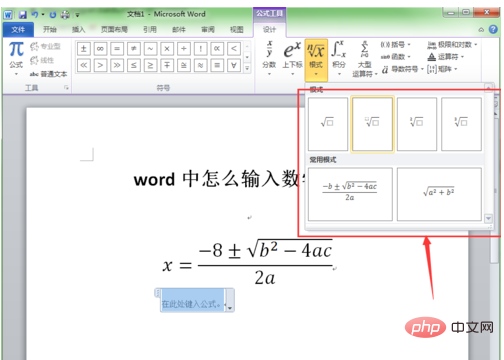Toggle 普通文本 normal text
The width and height of the screenshot is (504, 360).
pos(48,74)
